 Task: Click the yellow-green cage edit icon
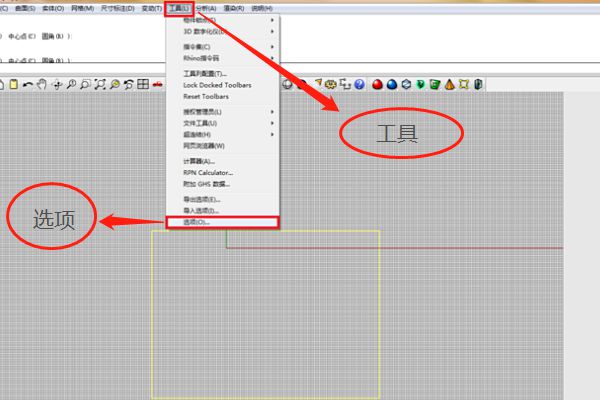(x=464, y=84)
